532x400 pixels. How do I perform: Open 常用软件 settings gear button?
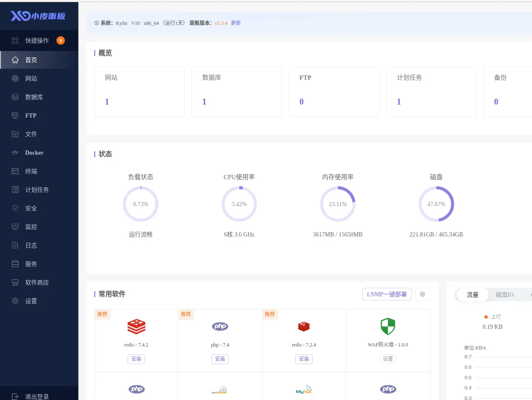(x=422, y=294)
